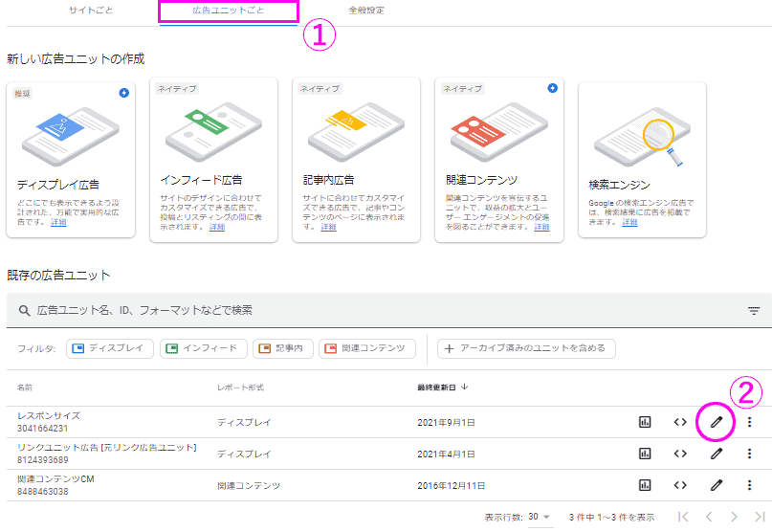Viewport: 772px width, 532px height.
Task: Open more options for レスポンサイズ unit
Action: (x=749, y=422)
